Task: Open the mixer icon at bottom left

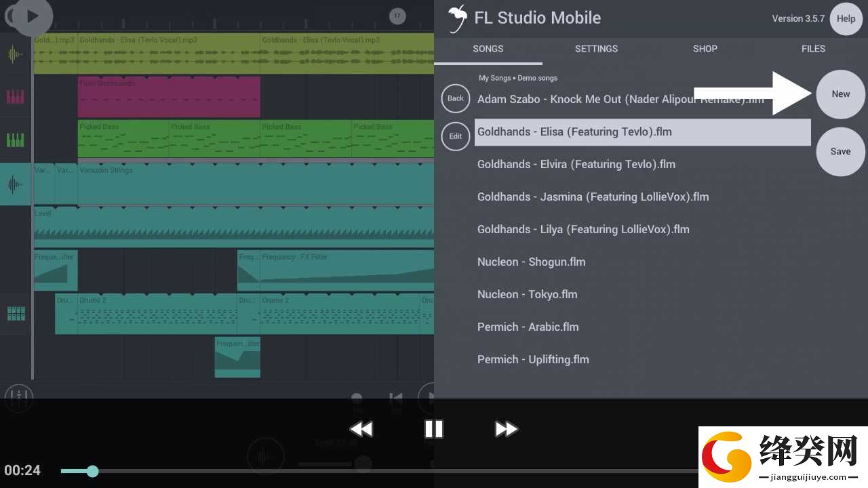Action: coord(18,399)
